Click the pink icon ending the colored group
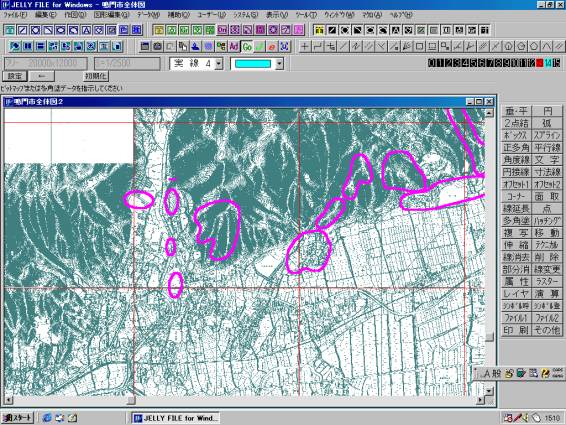The image size is (566, 425). point(299,30)
